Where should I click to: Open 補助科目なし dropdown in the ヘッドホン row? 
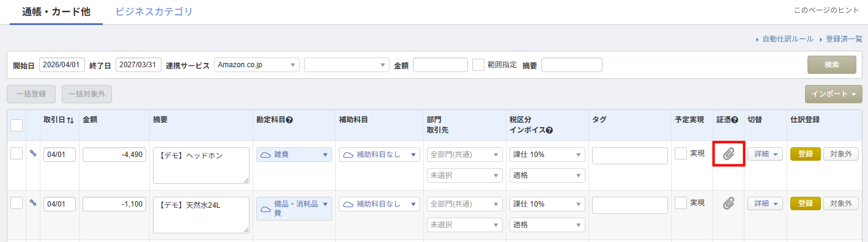click(379, 155)
